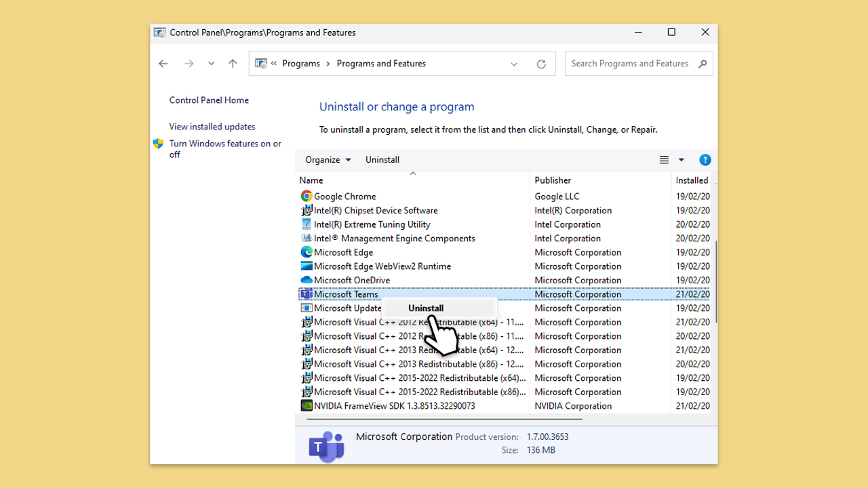Sort by the Installed column header

[692, 180]
